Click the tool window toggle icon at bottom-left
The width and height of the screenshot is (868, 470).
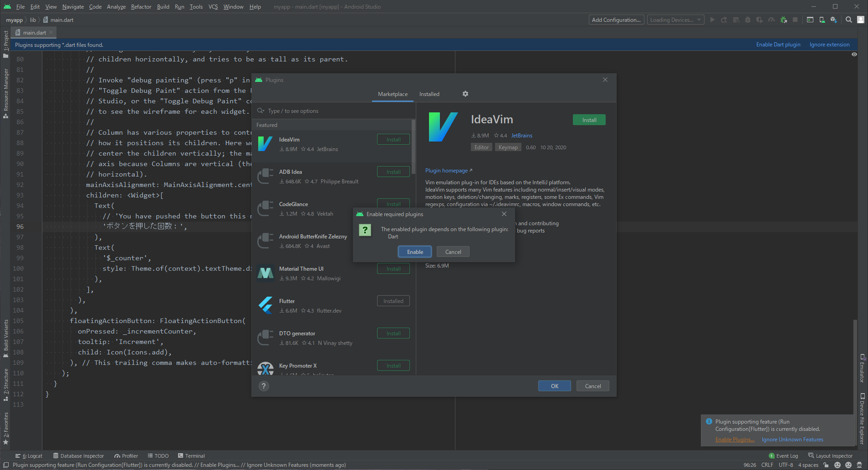click(x=6, y=465)
